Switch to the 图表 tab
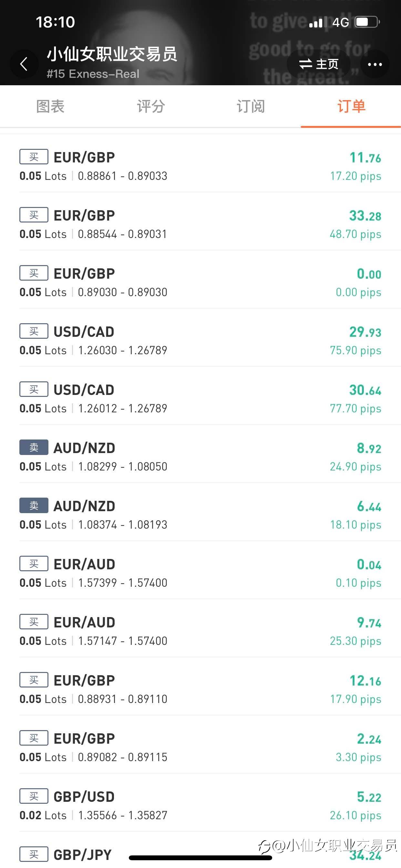Image resolution: width=401 pixels, height=868 pixels. 50,107
